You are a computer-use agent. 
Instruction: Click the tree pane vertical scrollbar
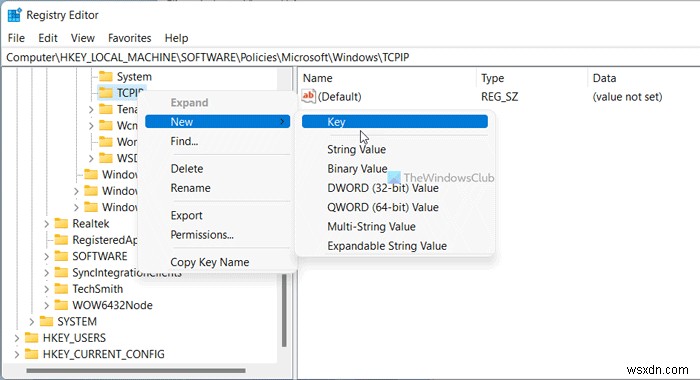[284, 309]
